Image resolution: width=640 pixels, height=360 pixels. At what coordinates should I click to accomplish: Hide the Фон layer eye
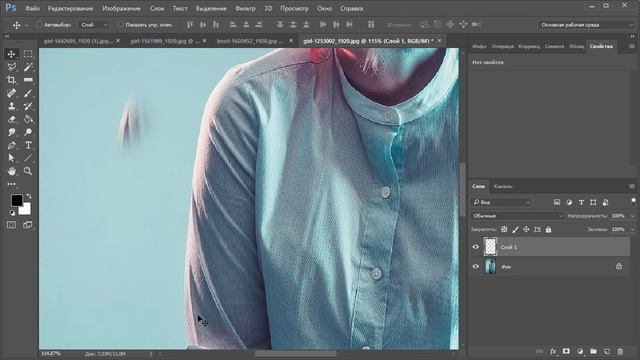tap(476, 267)
